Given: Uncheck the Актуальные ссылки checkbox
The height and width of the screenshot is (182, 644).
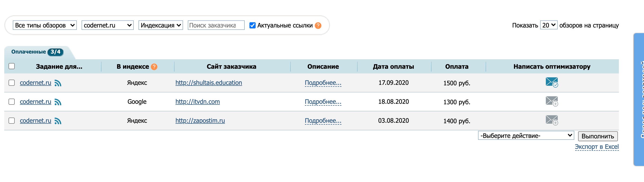Looking at the screenshot, I should coord(253,25).
